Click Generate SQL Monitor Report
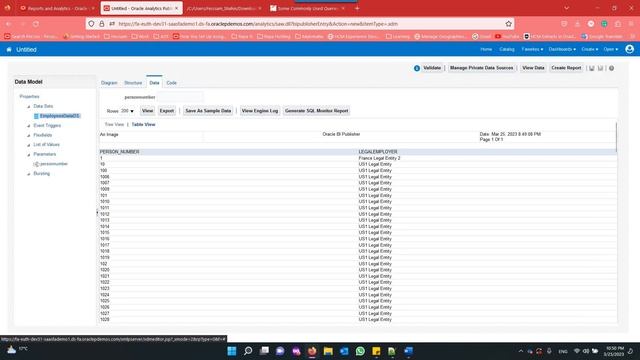 pos(316,111)
